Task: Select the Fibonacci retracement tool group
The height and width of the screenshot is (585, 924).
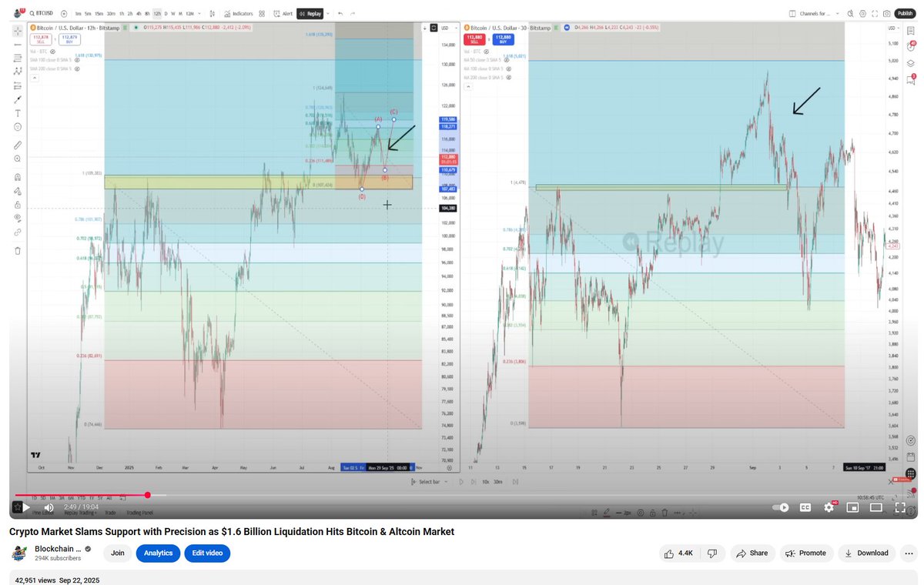Action: pos(18,58)
